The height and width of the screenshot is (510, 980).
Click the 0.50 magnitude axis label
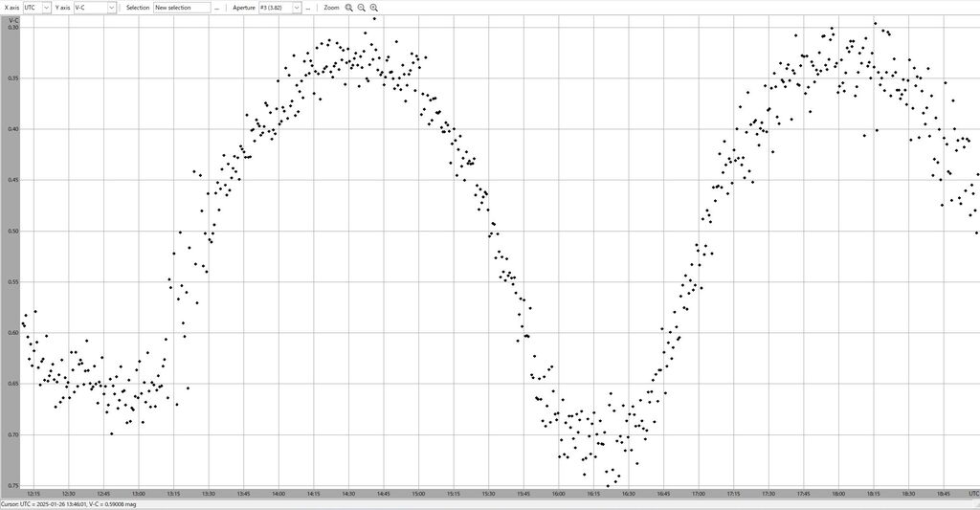click(13, 232)
